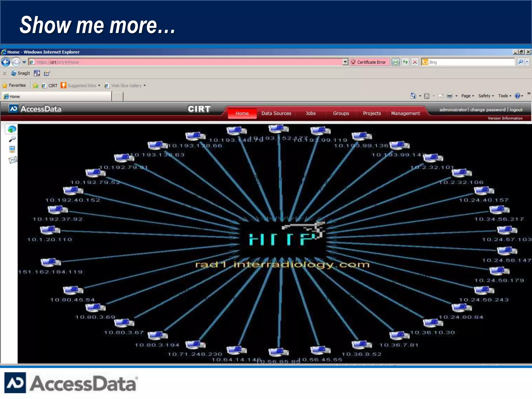
Task: Click the add to favorites star icon
Action: pos(36,85)
